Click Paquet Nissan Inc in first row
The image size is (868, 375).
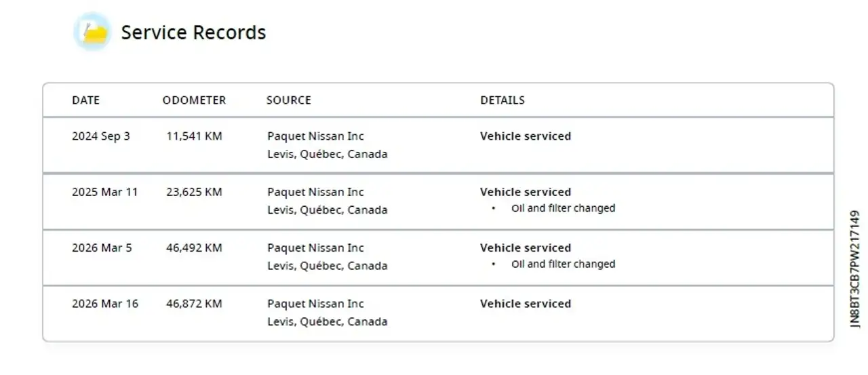315,136
